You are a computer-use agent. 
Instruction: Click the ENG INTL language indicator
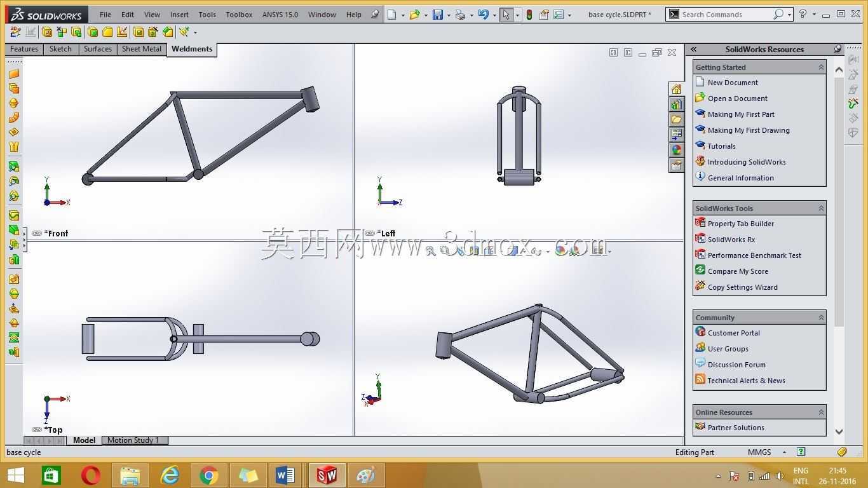801,476
